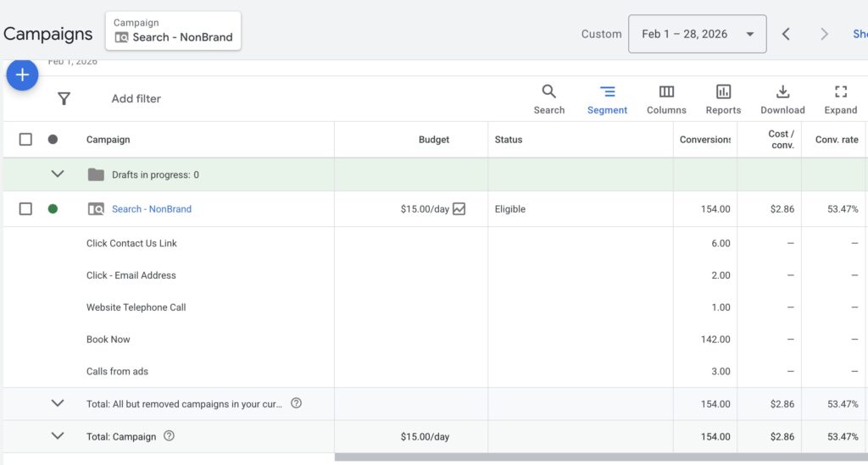The width and height of the screenshot is (868, 465).
Task: Click the 6.00 conversions value
Action: [721, 243]
